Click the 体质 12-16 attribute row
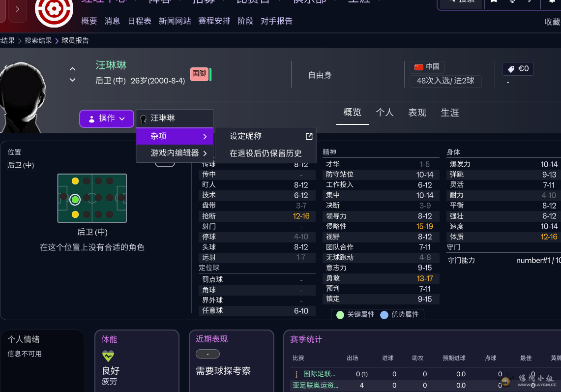Viewport: 561px width, 392px height. 504,237
